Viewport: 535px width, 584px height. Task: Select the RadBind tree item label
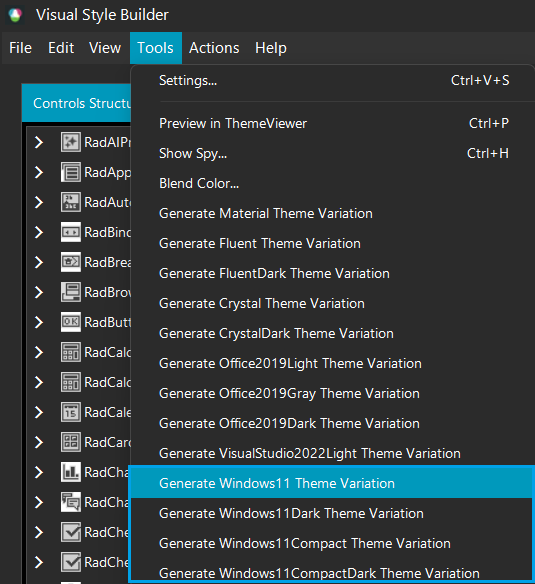(x=108, y=232)
